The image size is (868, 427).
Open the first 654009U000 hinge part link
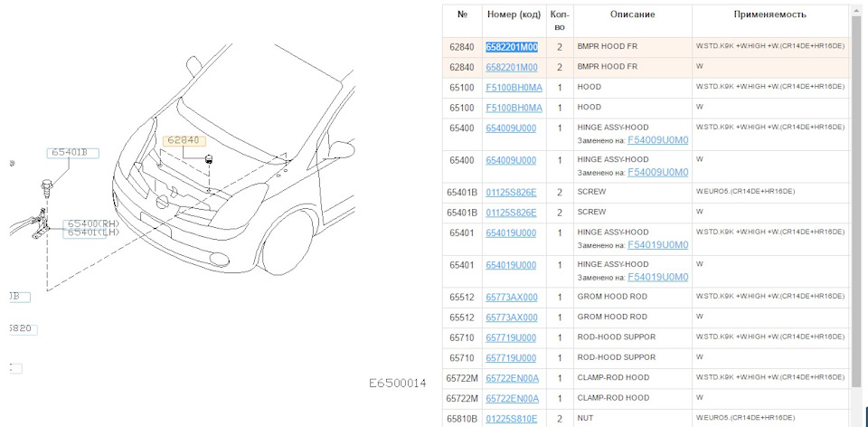pos(511,128)
